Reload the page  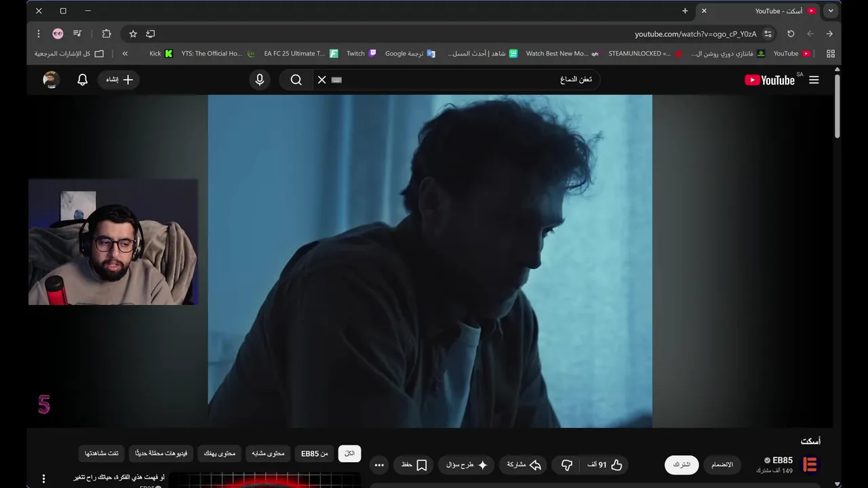(x=791, y=34)
